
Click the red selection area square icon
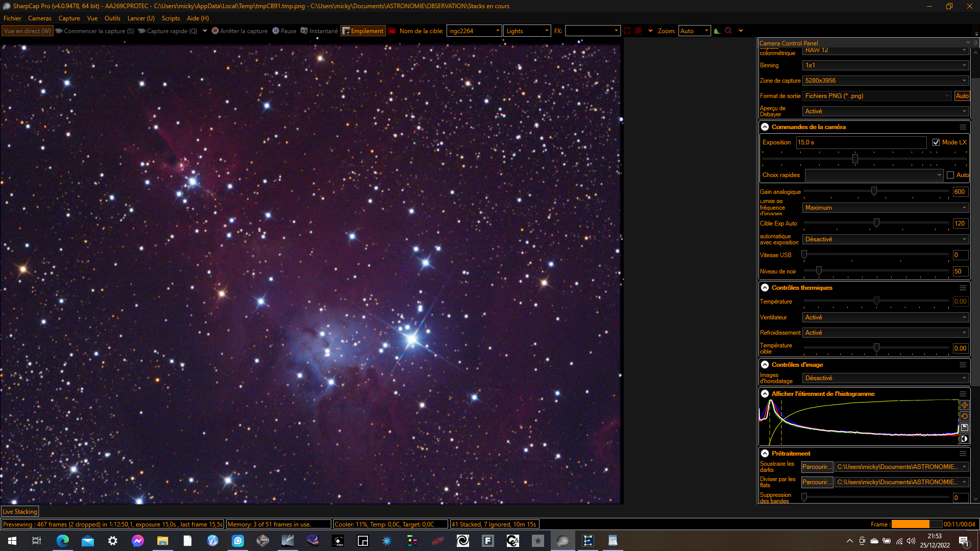[627, 31]
